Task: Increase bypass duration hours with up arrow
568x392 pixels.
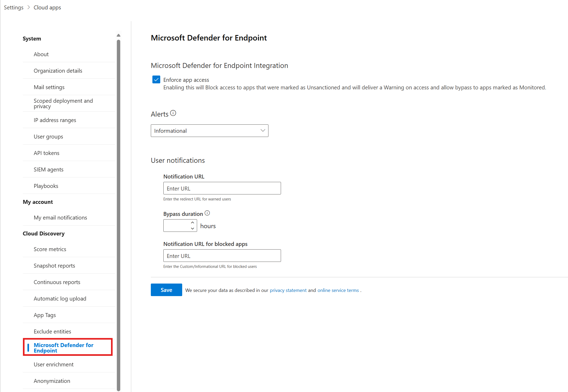Action: 193,223
